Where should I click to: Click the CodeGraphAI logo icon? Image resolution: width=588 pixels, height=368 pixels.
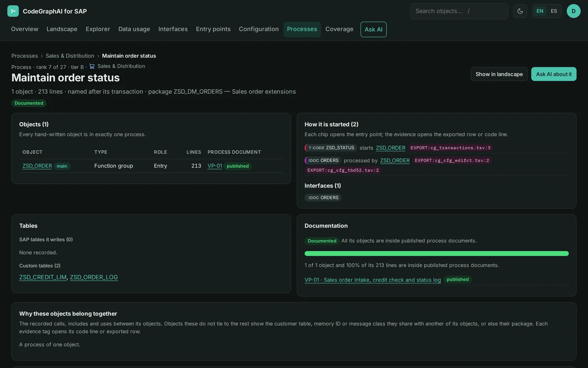coord(13,11)
